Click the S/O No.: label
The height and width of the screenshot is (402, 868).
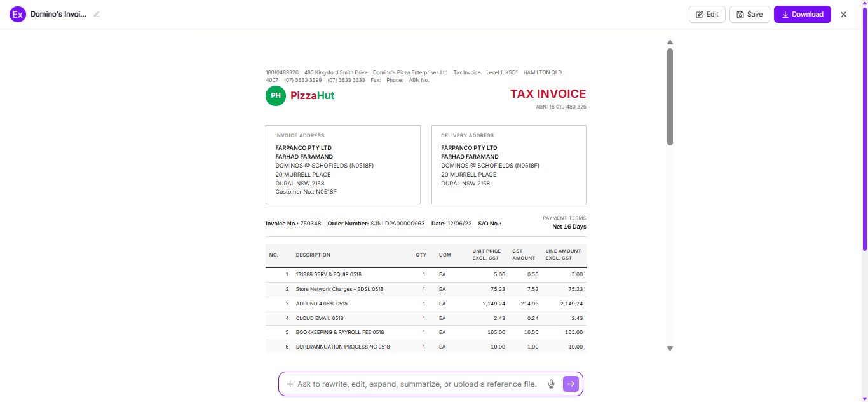(489, 224)
